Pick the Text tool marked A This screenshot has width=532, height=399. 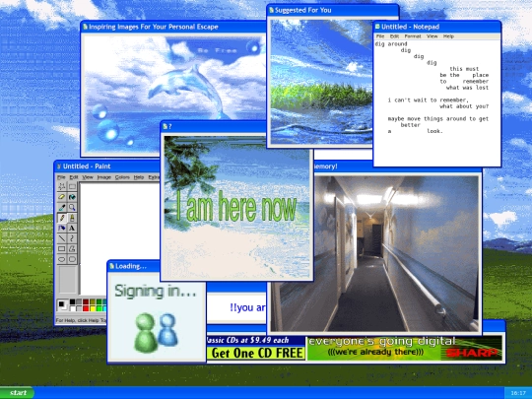(72, 228)
